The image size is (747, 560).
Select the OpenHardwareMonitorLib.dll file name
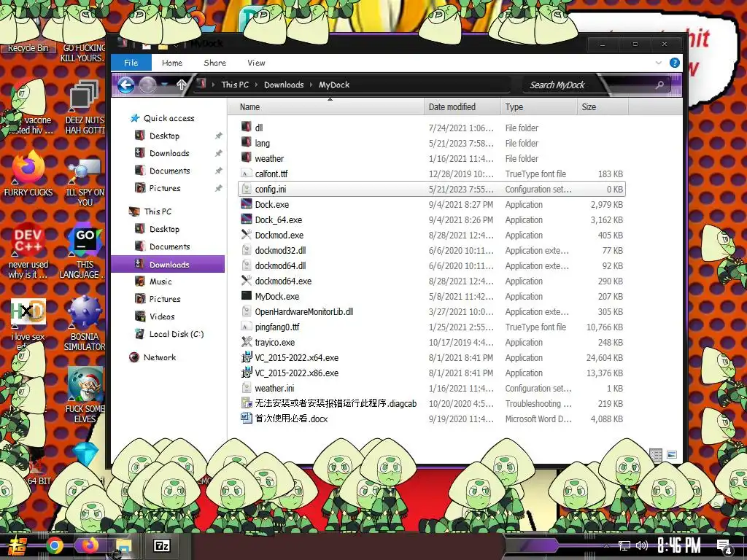pos(304,311)
